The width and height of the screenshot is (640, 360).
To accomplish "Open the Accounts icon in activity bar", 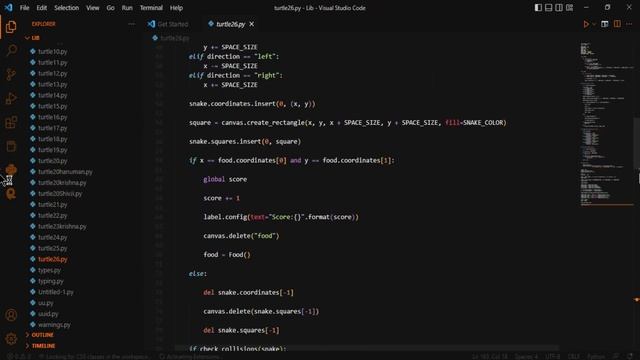I will (x=11, y=315).
